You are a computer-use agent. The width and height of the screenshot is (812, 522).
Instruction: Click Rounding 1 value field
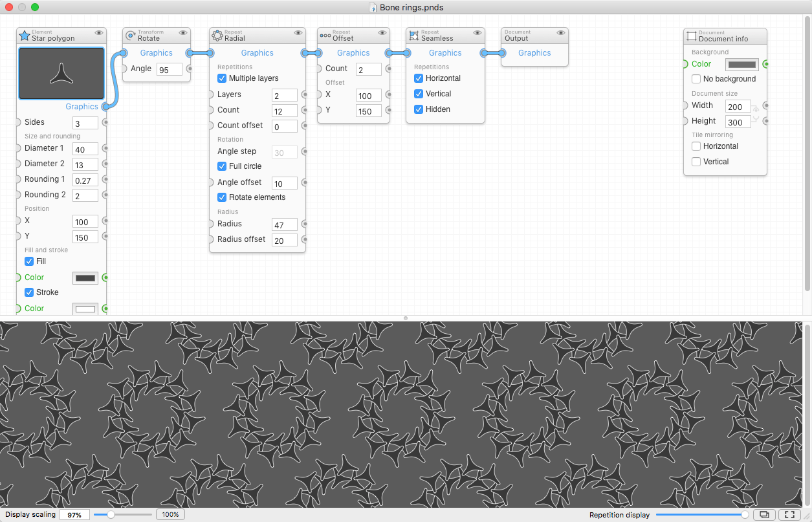click(x=85, y=180)
